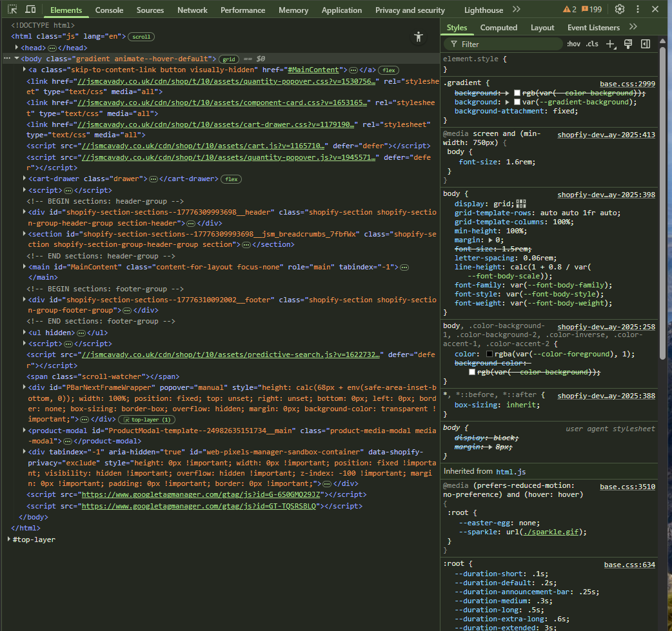Click the console message counter icon
The image size is (672, 631).
tap(584, 9)
